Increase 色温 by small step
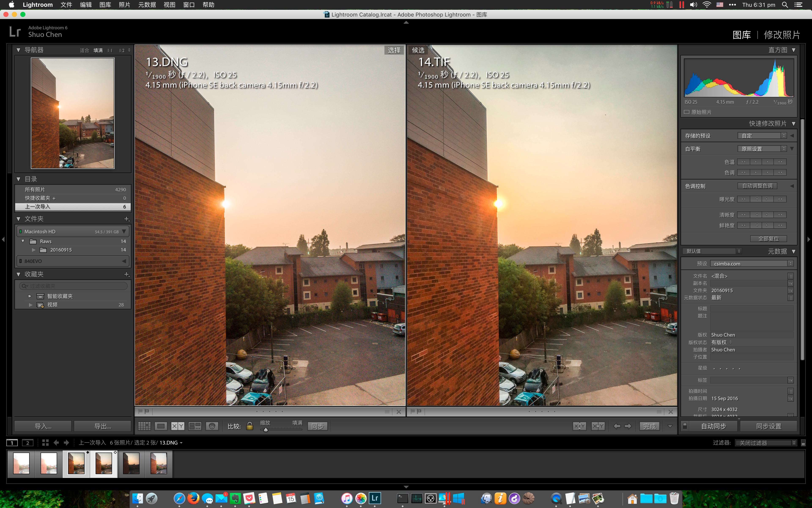The height and width of the screenshot is (508, 812). pyautogui.click(x=768, y=162)
